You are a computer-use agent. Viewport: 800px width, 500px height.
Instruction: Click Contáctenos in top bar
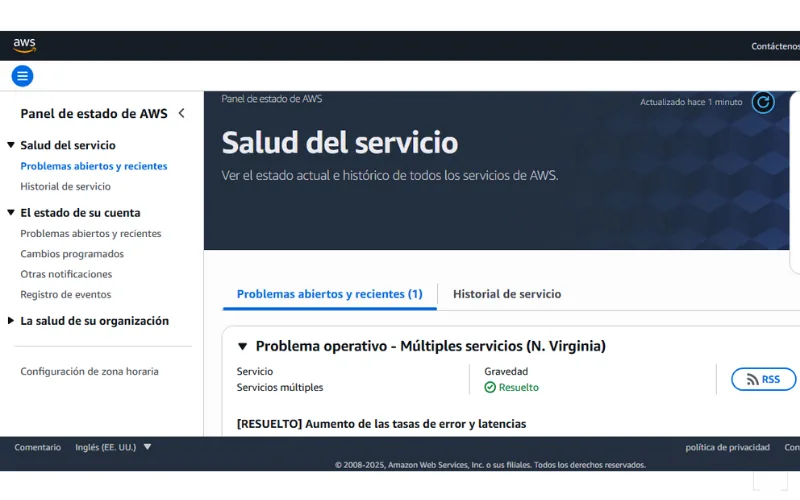coord(775,46)
